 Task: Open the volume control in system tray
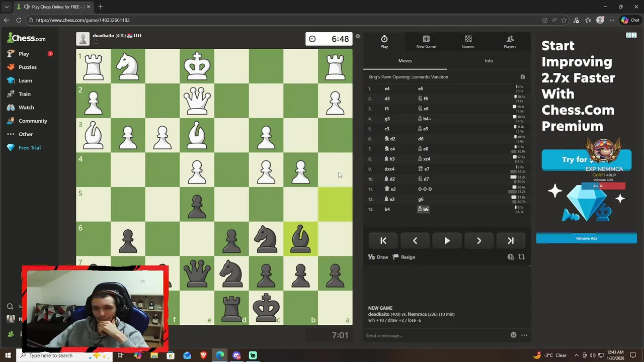[592, 355]
